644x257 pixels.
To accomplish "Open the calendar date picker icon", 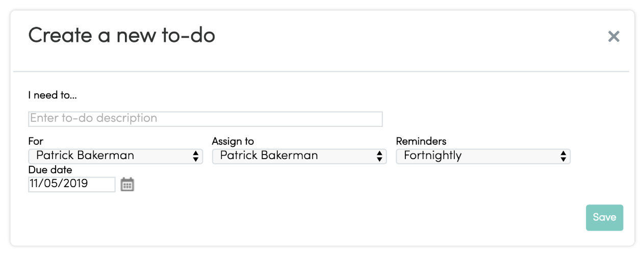I will tap(127, 184).
